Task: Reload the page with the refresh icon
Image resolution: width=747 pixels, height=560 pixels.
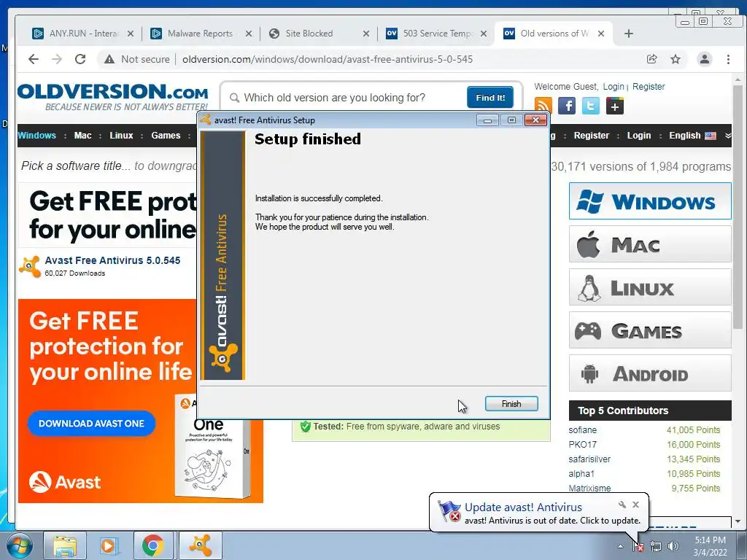Action: tap(80, 59)
